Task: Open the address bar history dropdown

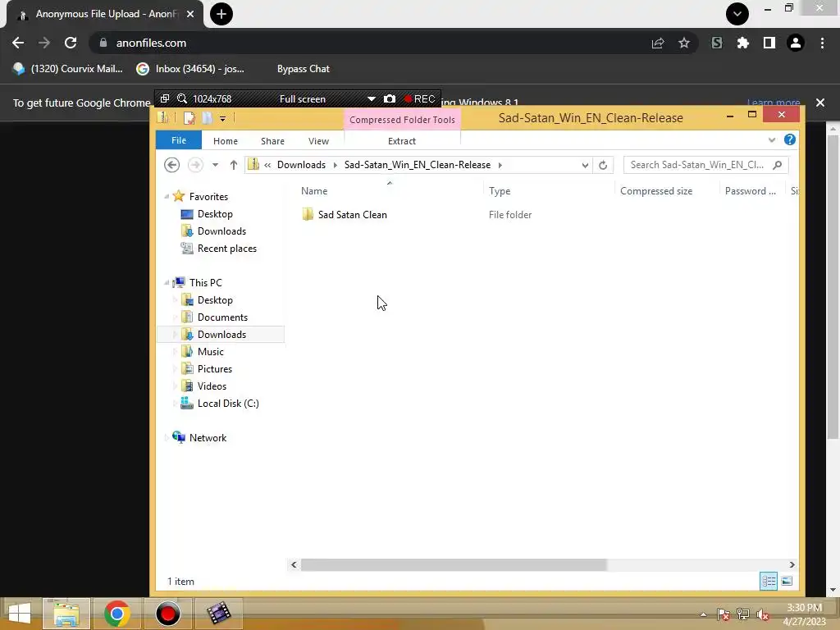Action: click(x=585, y=166)
